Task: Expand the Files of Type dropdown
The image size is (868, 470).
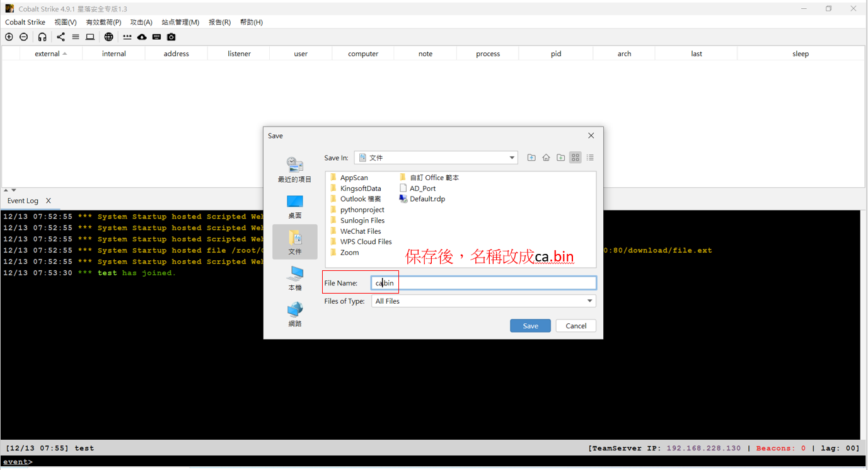Action: pyautogui.click(x=589, y=301)
